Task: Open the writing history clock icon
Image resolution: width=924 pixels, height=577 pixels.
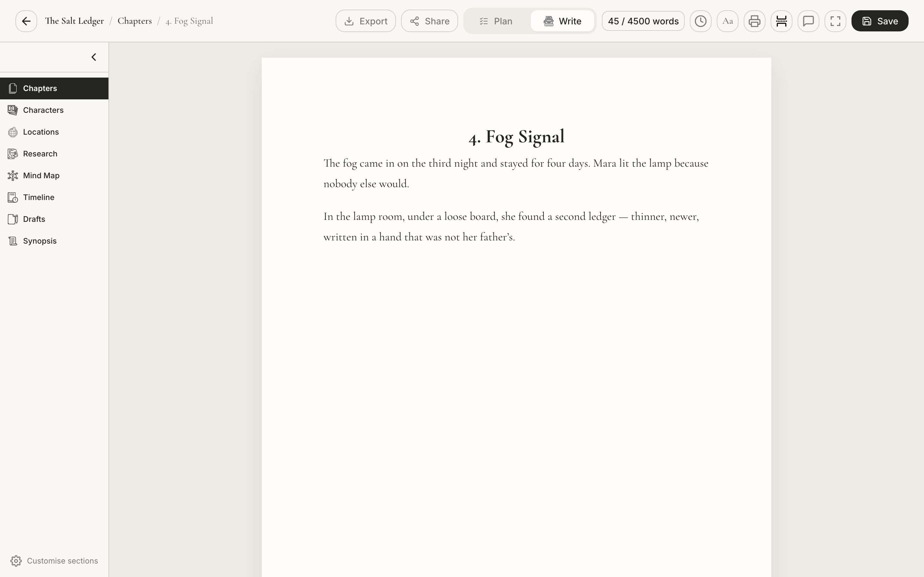Action: coord(700,21)
